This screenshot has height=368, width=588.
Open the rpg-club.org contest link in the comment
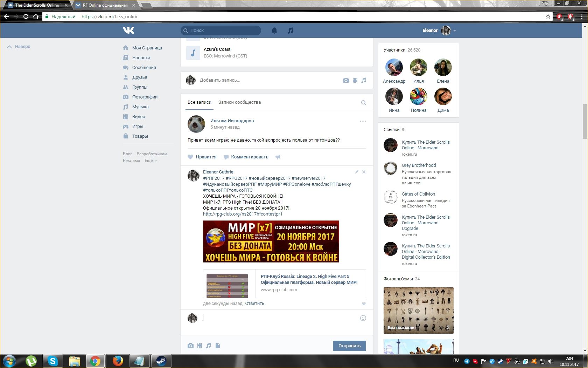click(x=243, y=214)
